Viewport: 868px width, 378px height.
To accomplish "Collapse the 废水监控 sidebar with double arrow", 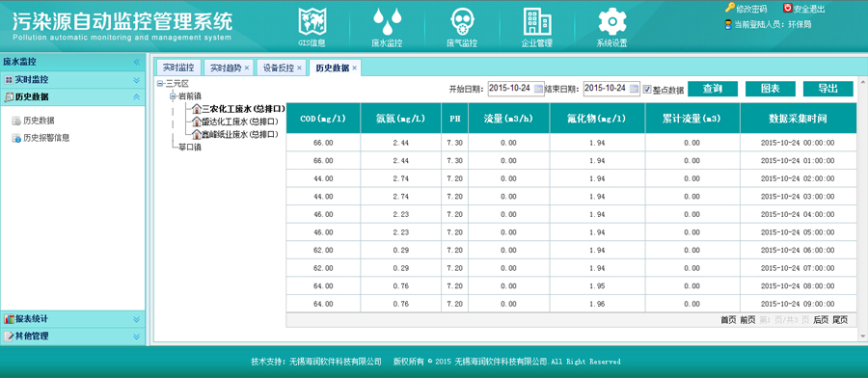I will pos(137,62).
